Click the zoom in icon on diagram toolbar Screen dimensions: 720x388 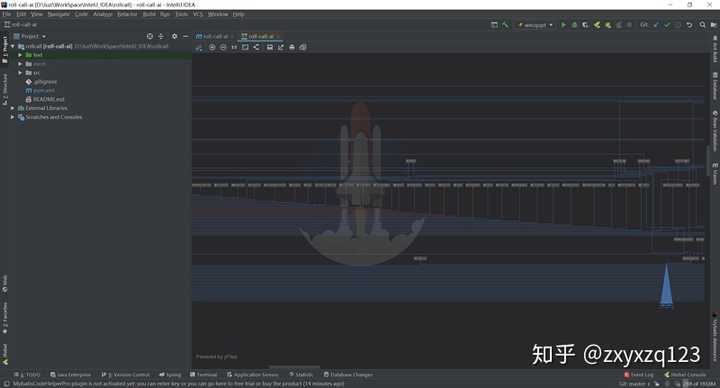pos(212,47)
